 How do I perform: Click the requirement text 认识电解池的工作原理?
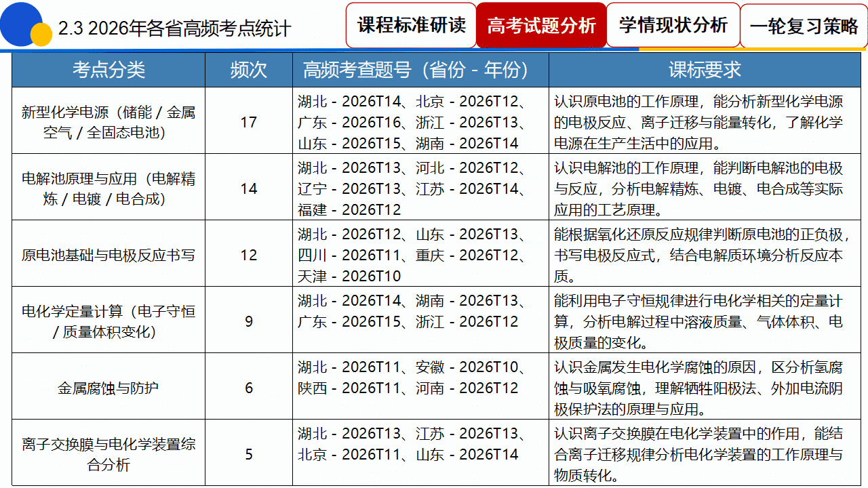point(705,188)
